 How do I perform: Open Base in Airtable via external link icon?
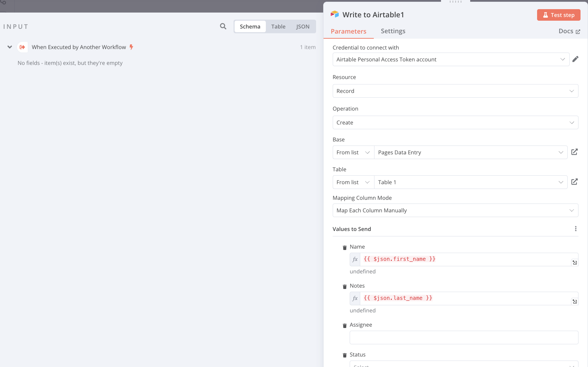point(574,152)
